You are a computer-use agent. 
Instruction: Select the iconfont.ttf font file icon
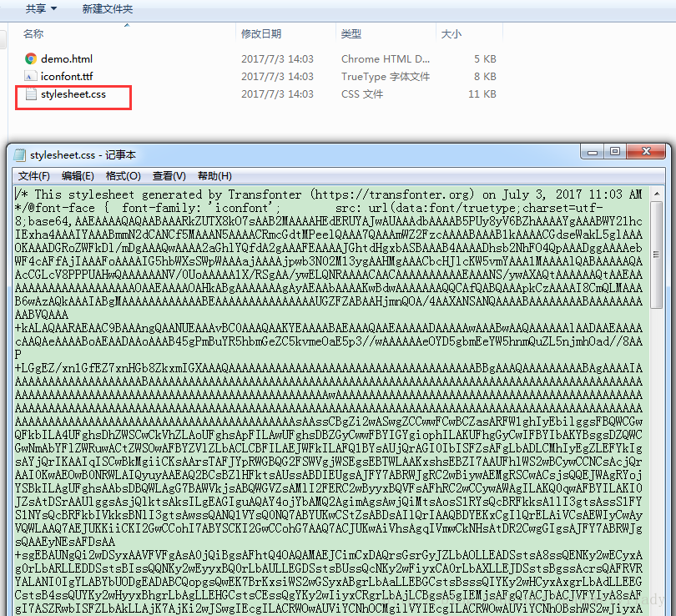30,76
